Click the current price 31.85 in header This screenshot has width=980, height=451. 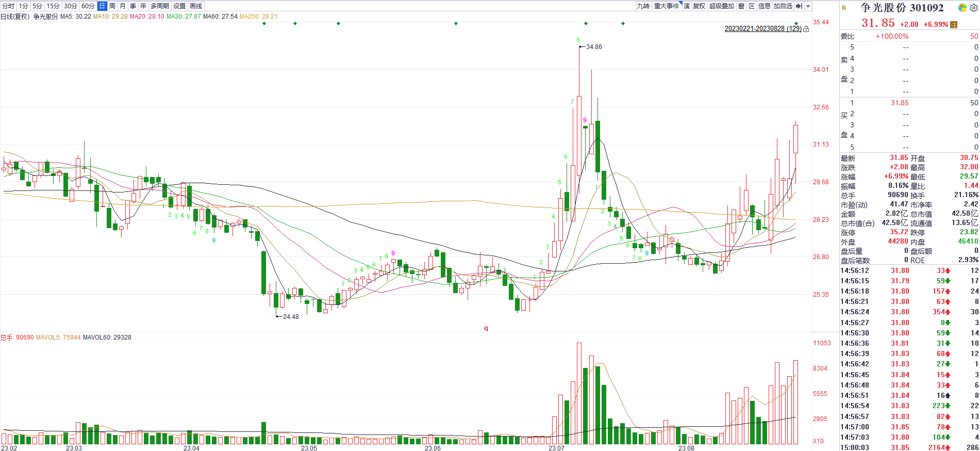878,23
